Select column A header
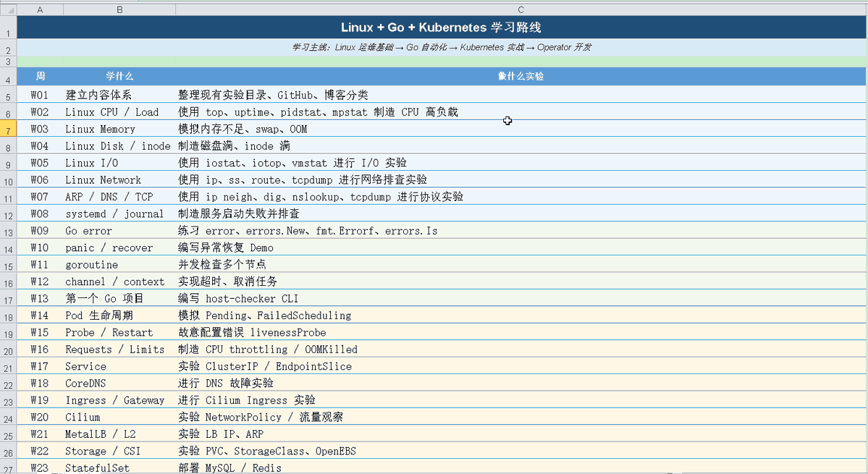 click(40, 9)
